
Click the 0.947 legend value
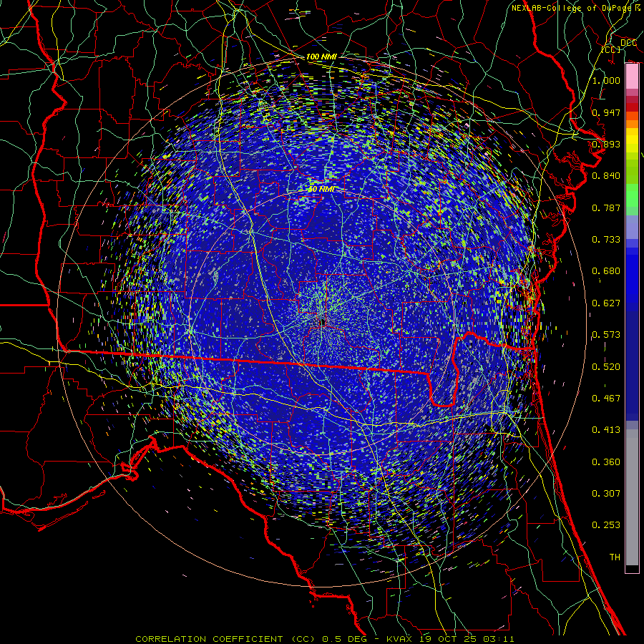point(606,112)
